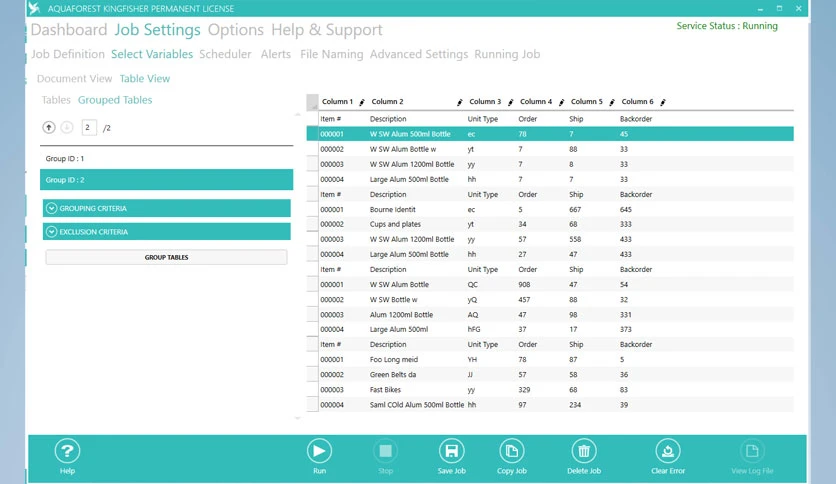
Task: Click the Ship value 234
Action: (575, 405)
